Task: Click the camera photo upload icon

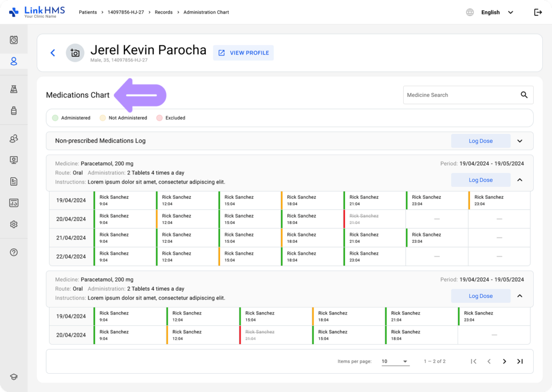Action: pos(75,53)
